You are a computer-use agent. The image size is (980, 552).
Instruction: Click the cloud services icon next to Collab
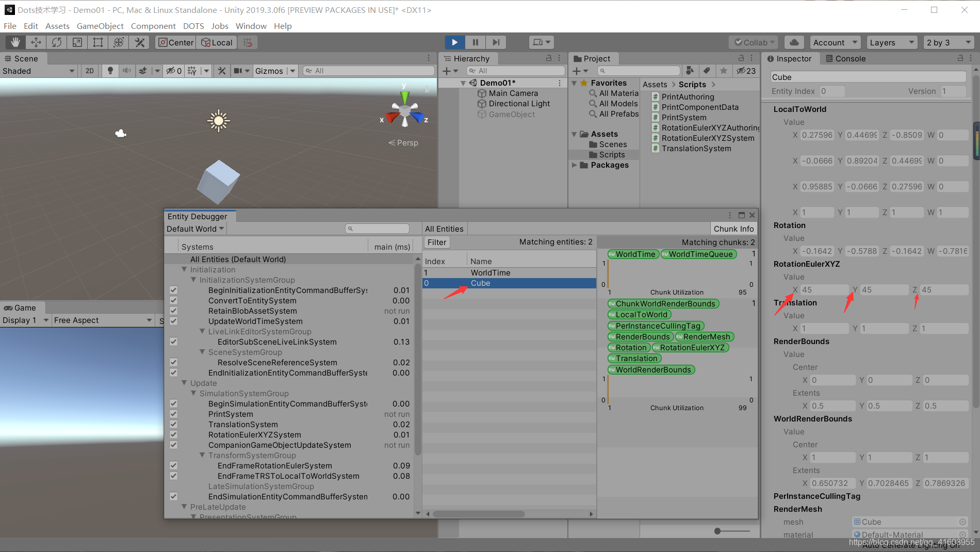click(794, 42)
